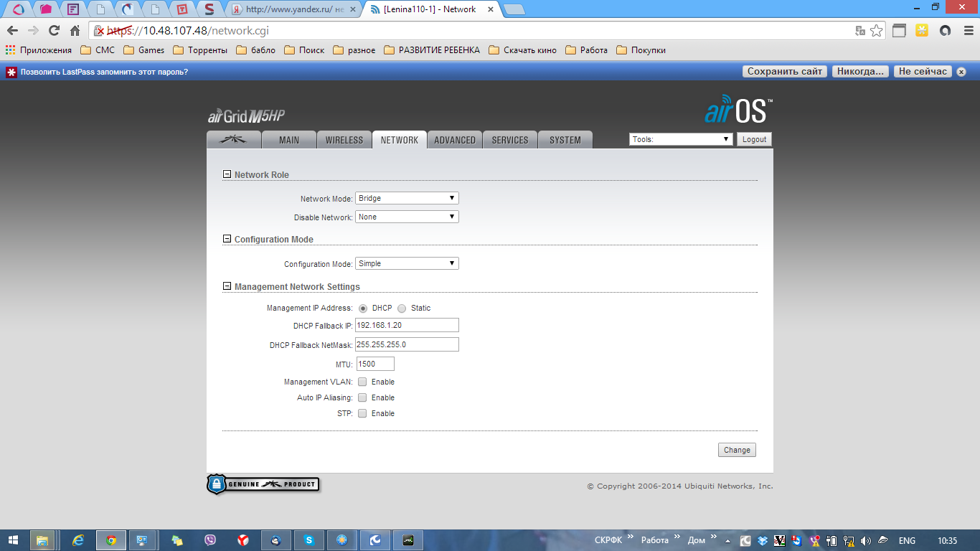Open Skype from the taskbar
This screenshot has height=551, width=980.
[308, 540]
